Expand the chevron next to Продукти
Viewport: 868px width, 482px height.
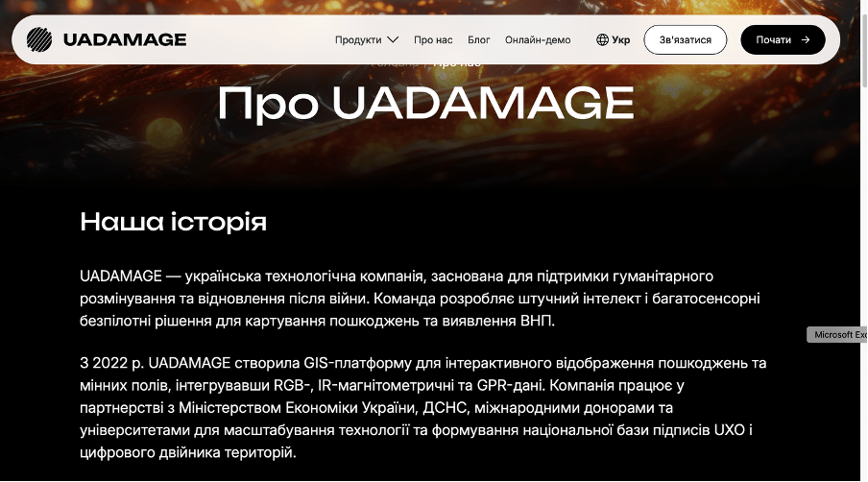click(392, 40)
